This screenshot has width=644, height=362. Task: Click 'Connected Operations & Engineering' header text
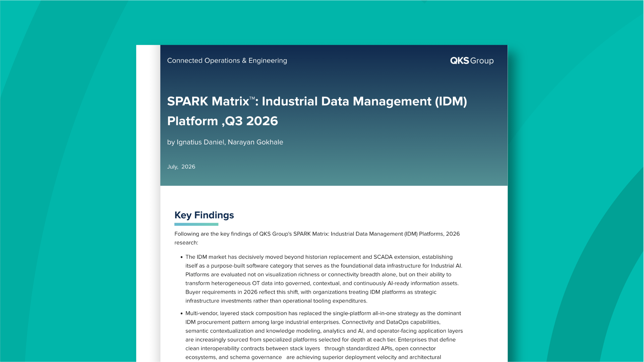(x=227, y=61)
